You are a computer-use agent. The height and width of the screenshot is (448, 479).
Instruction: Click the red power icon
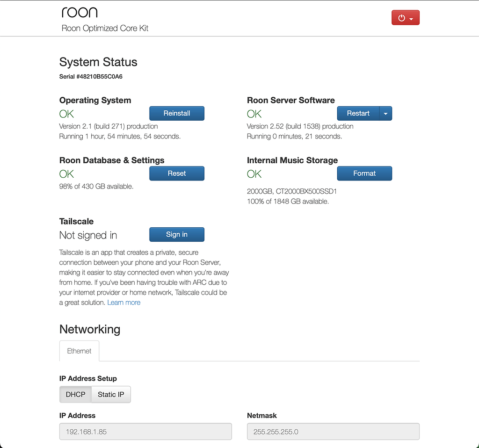pyautogui.click(x=401, y=17)
